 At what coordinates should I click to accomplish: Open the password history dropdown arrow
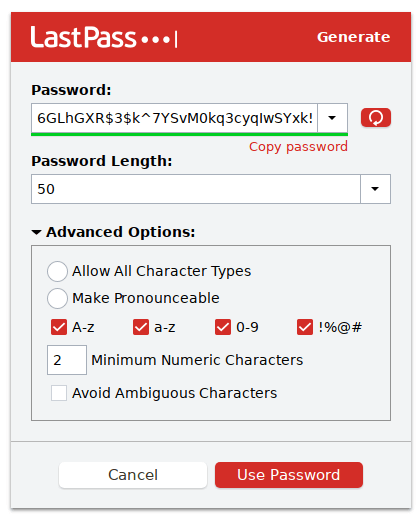click(332, 118)
